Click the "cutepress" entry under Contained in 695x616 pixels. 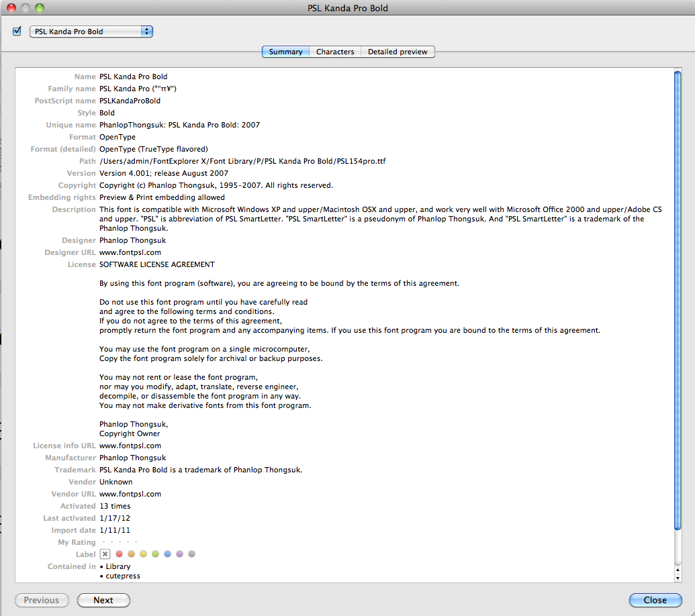click(x=123, y=576)
